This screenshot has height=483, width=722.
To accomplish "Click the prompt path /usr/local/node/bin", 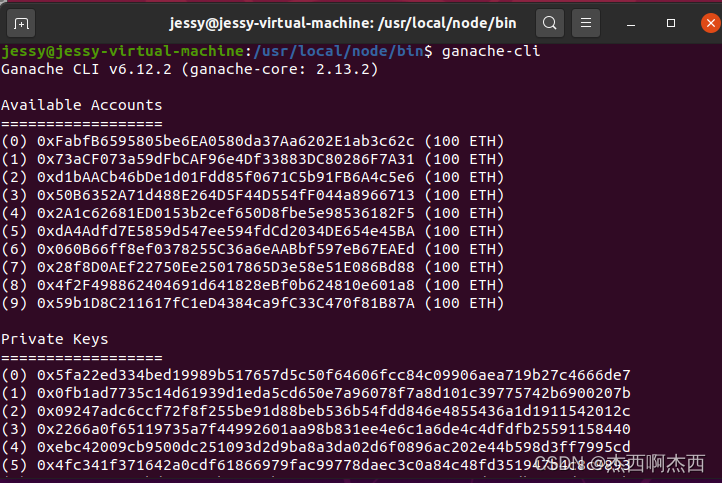I will [338, 51].
